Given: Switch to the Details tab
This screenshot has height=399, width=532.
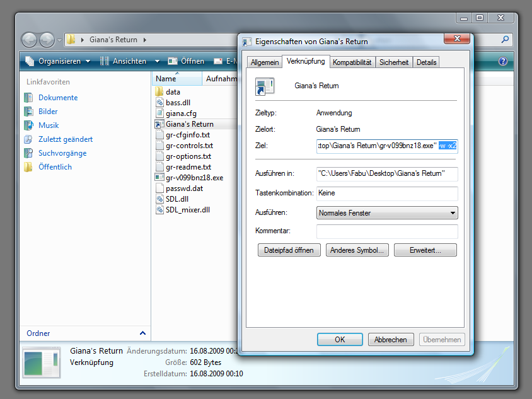Looking at the screenshot, I should (x=427, y=62).
